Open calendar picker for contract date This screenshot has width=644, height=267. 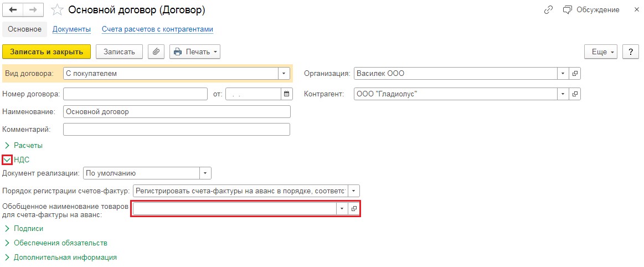[287, 94]
